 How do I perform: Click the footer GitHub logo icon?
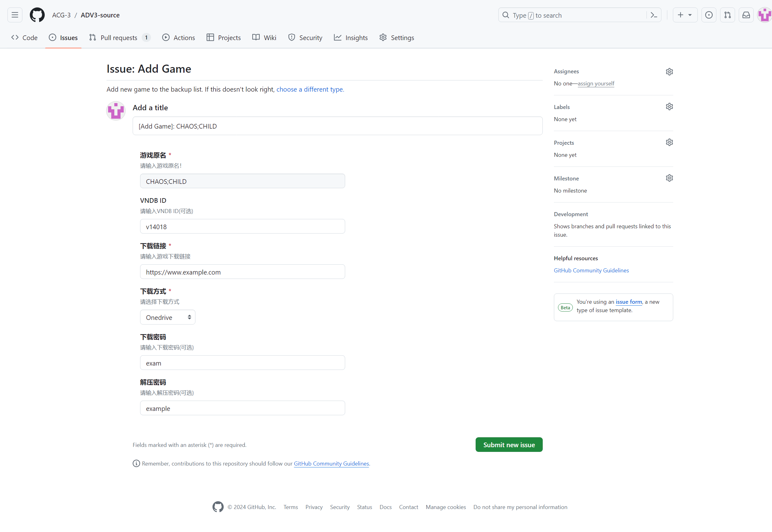pyautogui.click(x=218, y=507)
